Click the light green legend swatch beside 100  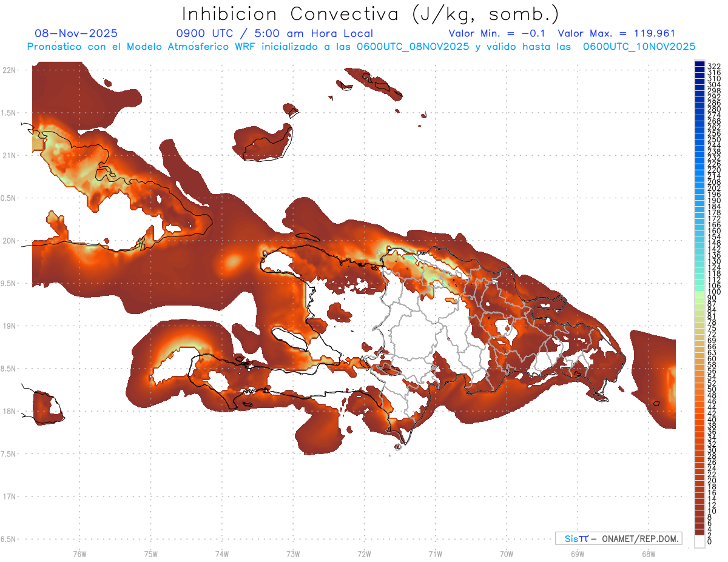[699, 294]
